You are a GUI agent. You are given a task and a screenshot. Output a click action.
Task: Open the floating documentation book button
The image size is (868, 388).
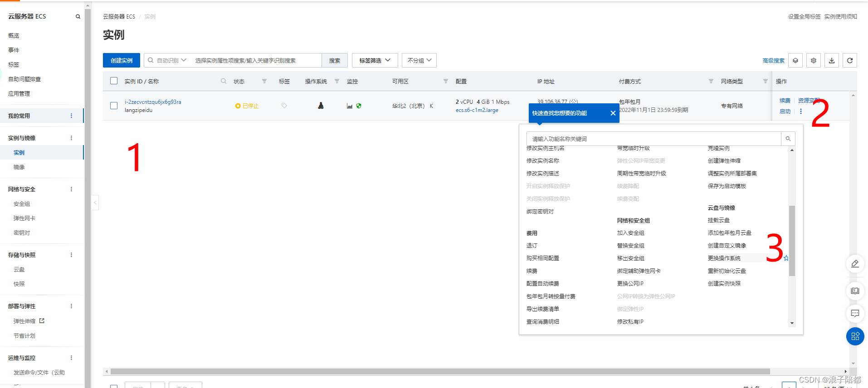pos(855,291)
